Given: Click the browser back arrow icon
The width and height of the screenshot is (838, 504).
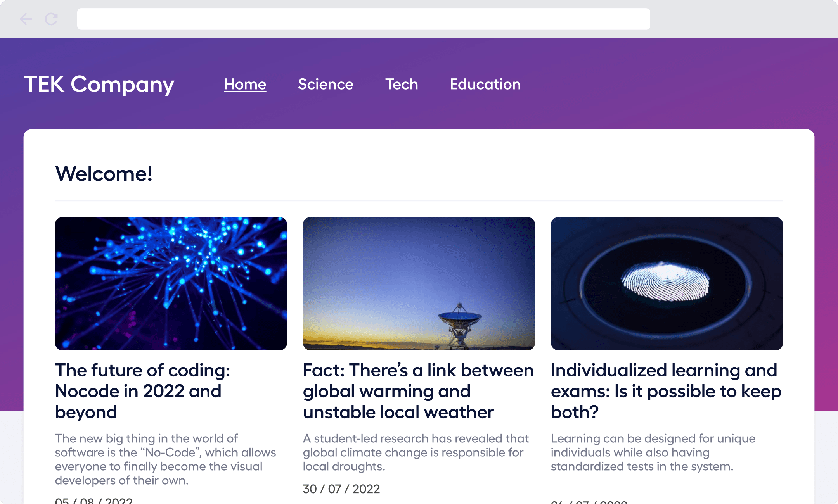Looking at the screenshot, I should (26, 19).
